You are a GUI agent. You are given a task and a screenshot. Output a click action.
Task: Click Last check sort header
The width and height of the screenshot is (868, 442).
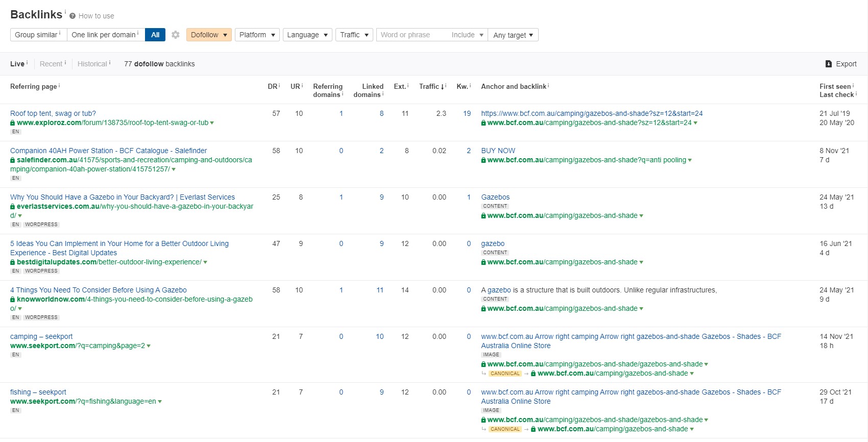coord(836,95)
